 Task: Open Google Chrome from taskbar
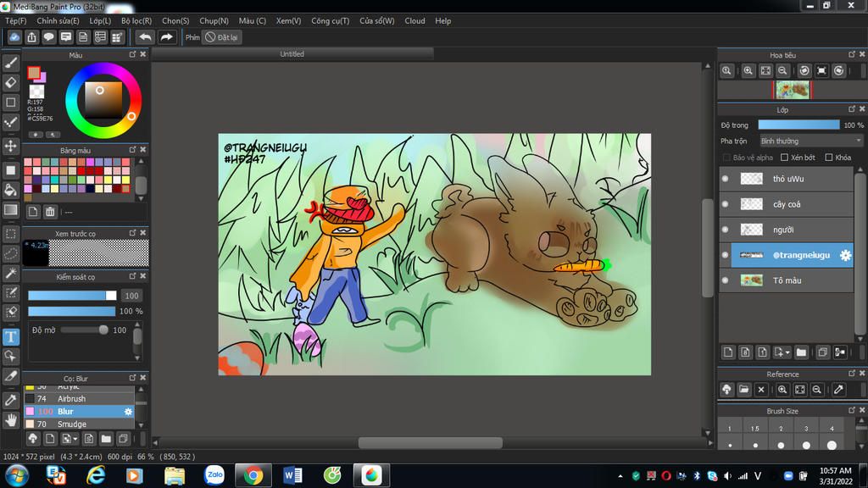pyautogui.click(x=253, y=475)
